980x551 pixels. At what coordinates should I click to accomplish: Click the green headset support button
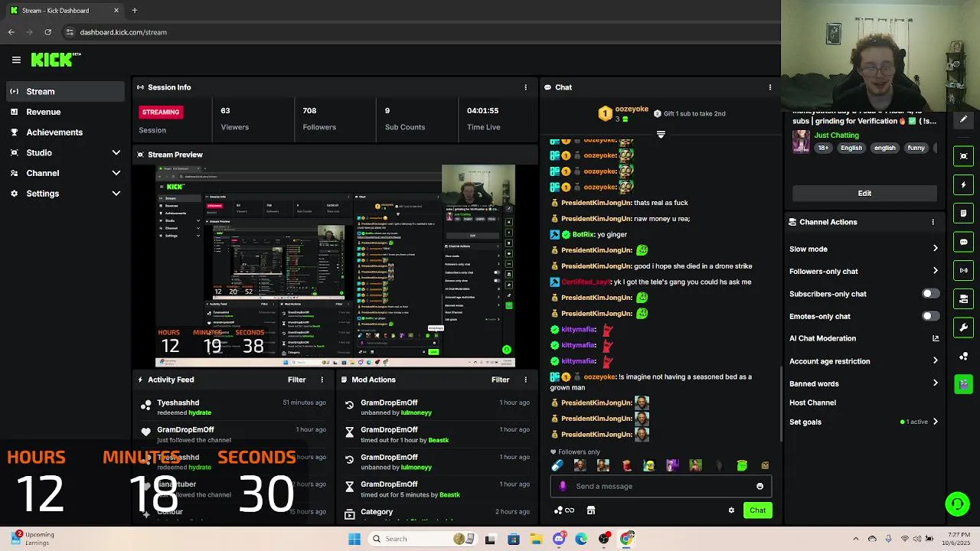pyautogui.click(x=957, y=504)
